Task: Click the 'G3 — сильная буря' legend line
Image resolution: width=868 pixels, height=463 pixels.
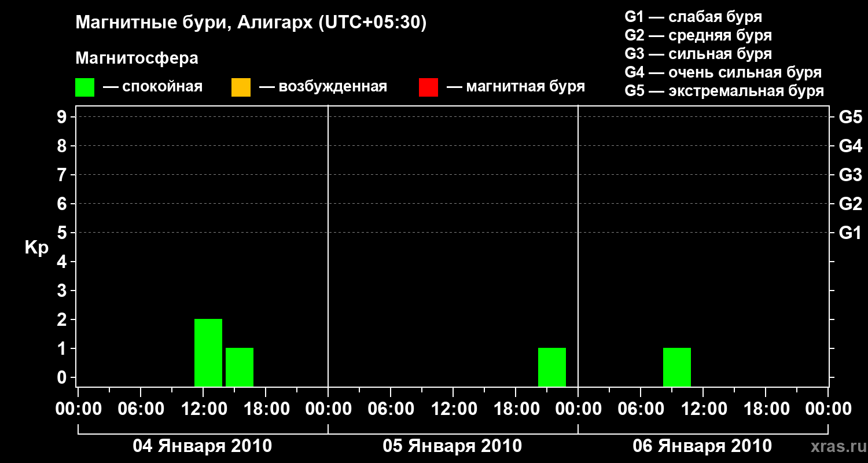Action: [x=698, y=54]
